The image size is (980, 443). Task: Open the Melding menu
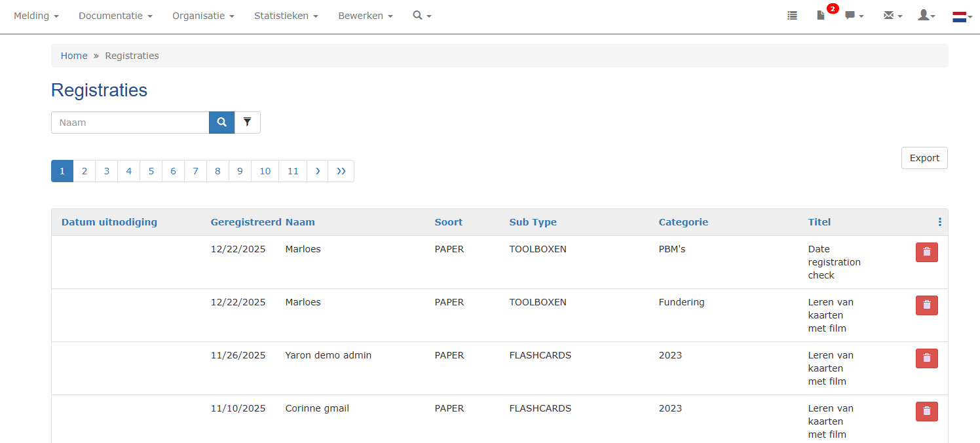pyautogui.click(x=36, y=16)
